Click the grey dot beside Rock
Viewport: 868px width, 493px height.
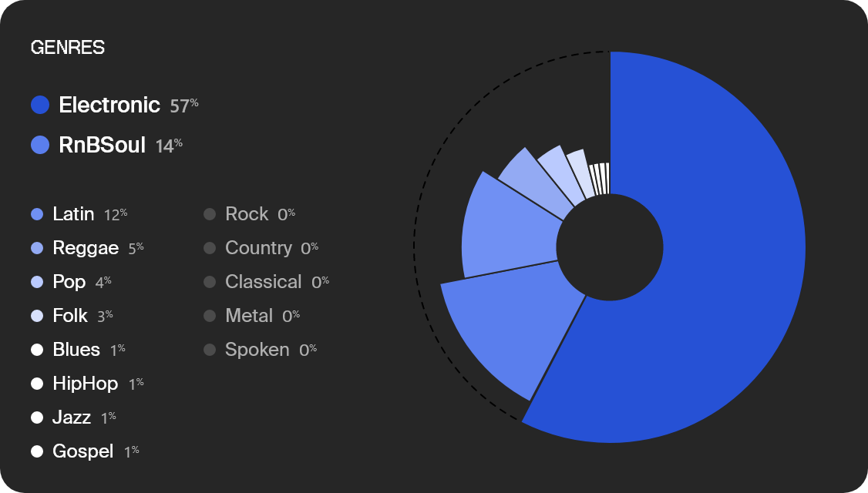pyautogui.click(x=210, y=214)
